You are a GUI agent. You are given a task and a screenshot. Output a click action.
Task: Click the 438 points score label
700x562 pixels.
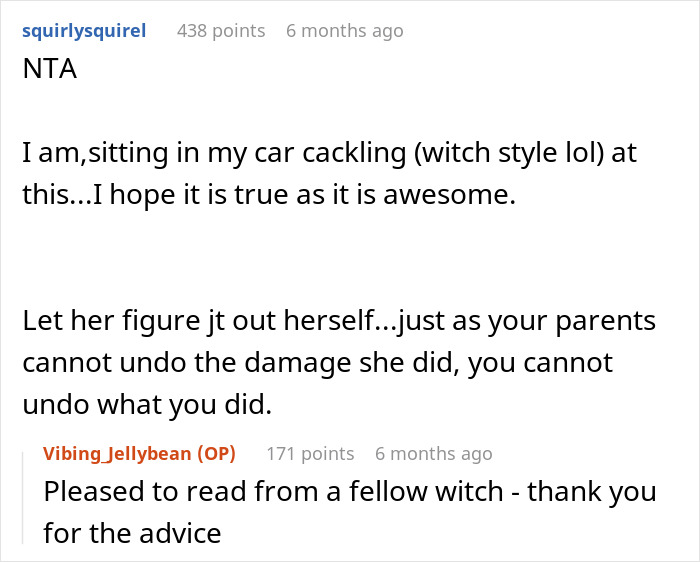221,31
